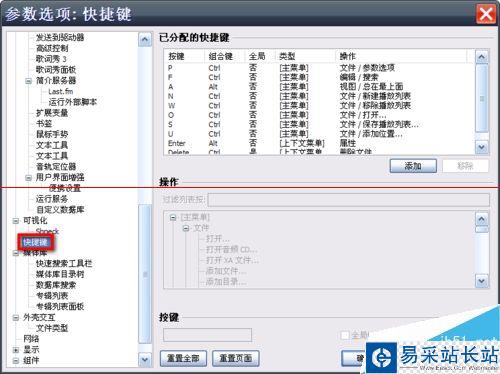
Task: Click the 移除 button
Action: click(x=465, y=166)
